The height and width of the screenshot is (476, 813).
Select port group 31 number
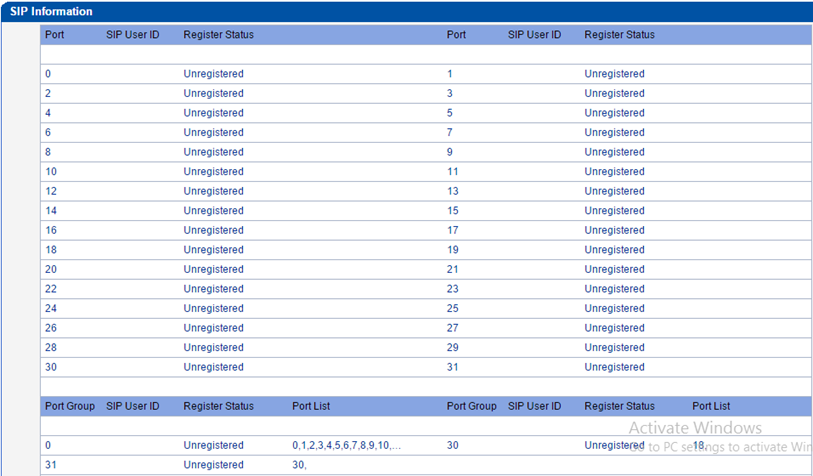point(51,465)
